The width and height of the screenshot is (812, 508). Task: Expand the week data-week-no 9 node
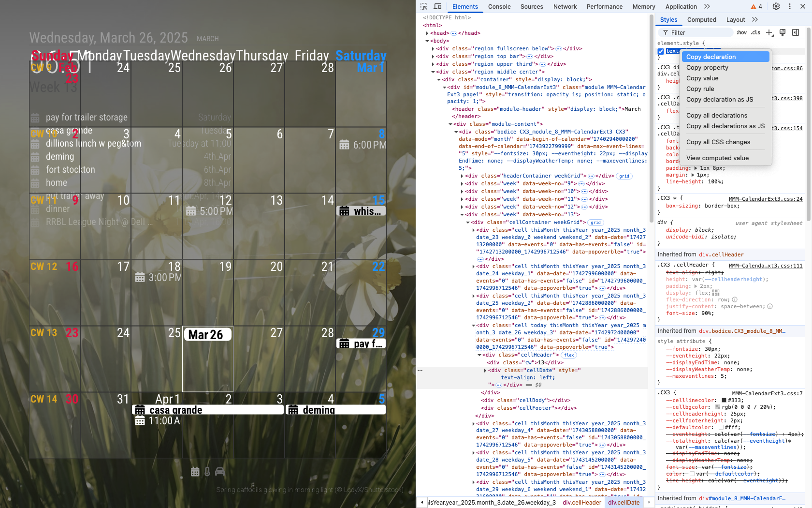[x=462, y=184]
